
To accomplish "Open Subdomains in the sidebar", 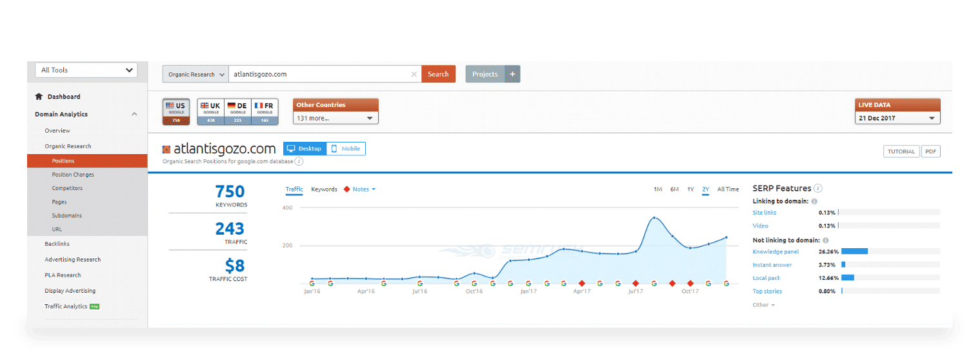I will (67, 215).
